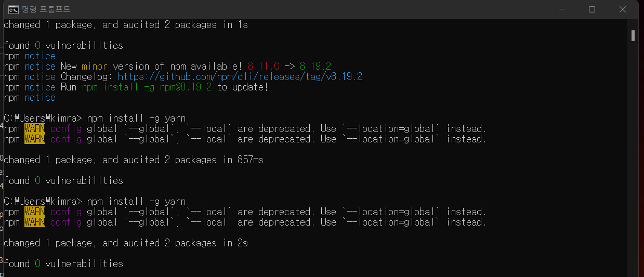Maximize the Command Prompt window
Image resolution: width=644 pixels, height=277 pixels.
click(x=592, y=9)
